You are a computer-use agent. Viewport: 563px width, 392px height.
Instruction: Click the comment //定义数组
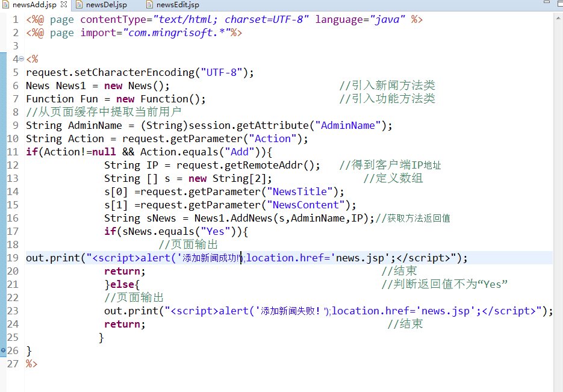[x=393, y=178]
